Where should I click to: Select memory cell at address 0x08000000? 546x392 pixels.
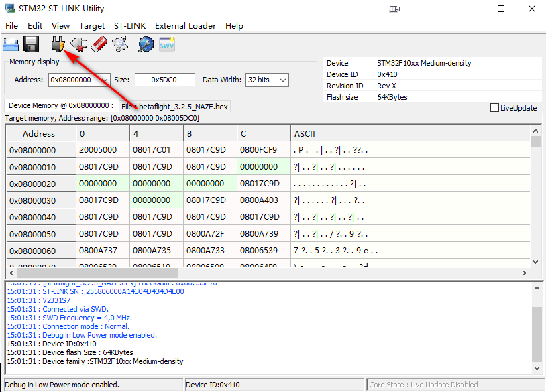pos(103,150)
